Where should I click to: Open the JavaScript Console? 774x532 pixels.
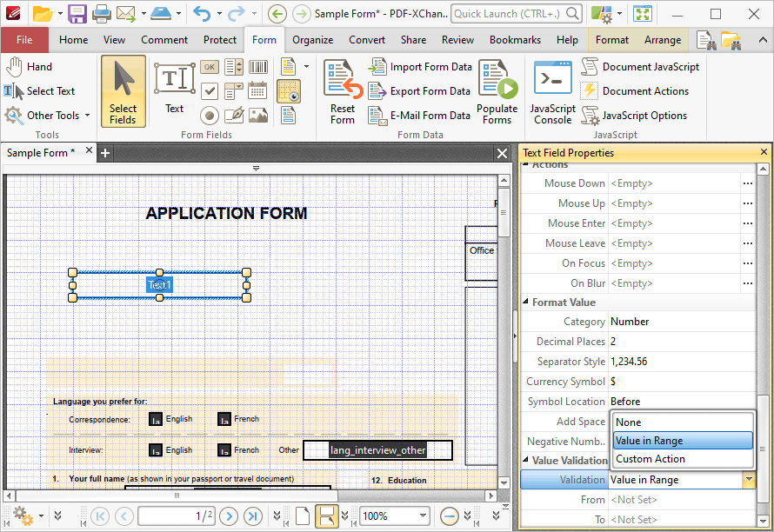point(552,92)
